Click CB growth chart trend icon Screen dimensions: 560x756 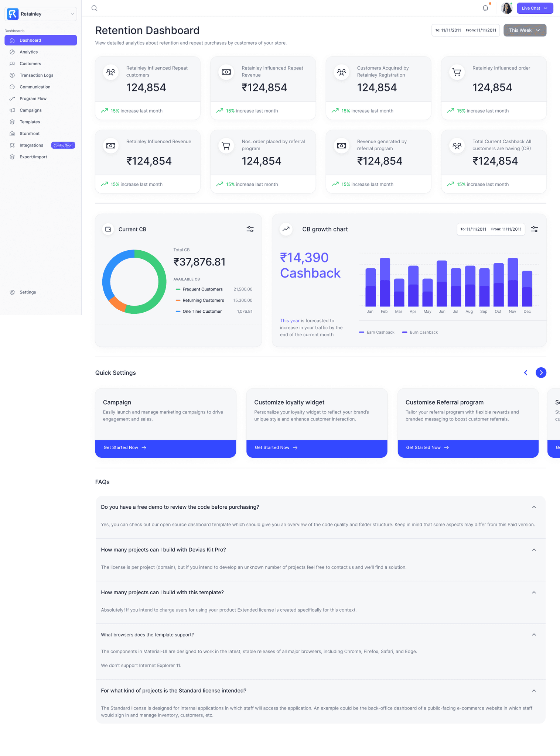(x=286, y=229)
